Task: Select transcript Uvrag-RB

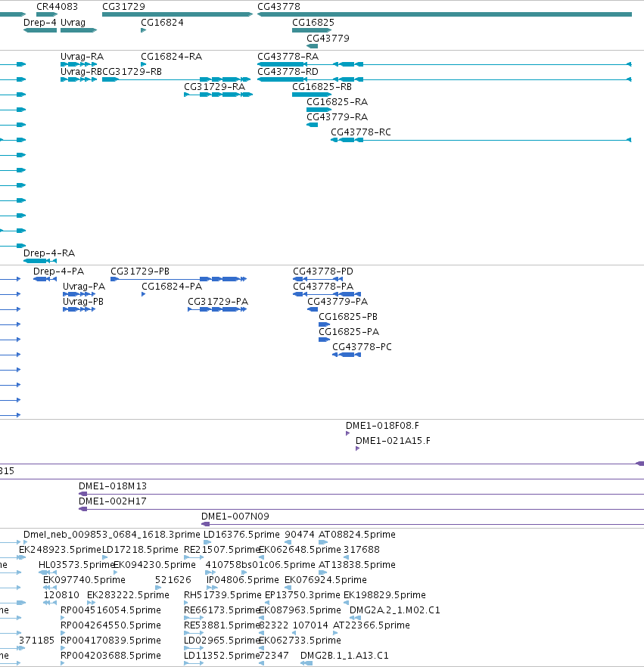Action: [x=79, y=79]
